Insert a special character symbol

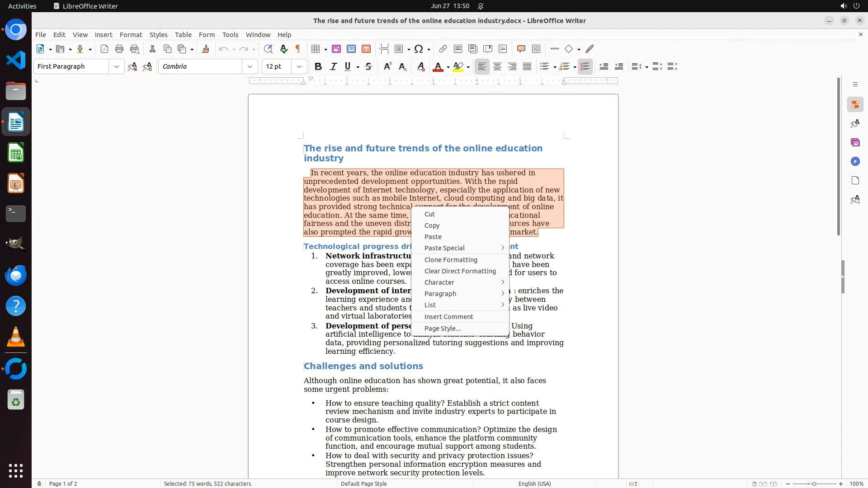click(x=419, y=49)
